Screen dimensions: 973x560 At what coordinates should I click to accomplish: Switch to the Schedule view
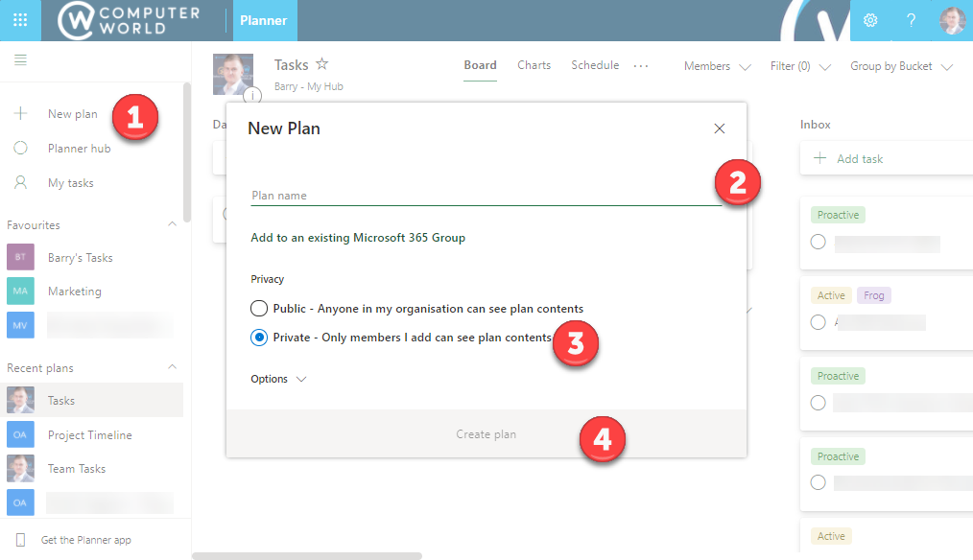595,65
